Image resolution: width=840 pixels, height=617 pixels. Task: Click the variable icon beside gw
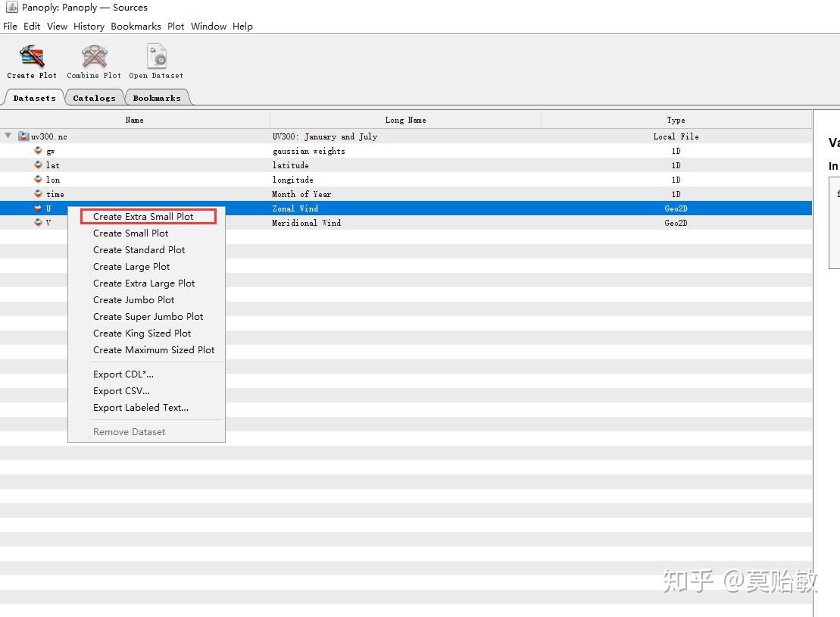pyautogui.click(x=37, y=151)
